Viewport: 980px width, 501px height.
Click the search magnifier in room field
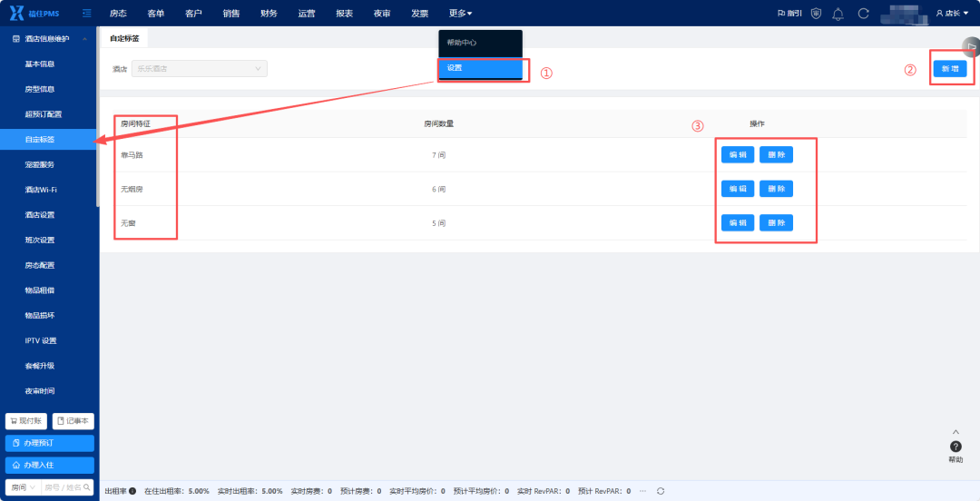tap(87, 486)
